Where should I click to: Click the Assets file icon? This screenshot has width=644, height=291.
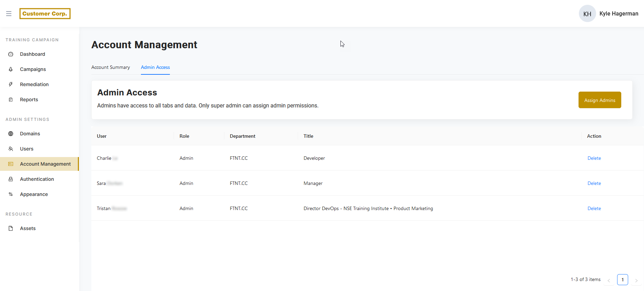tap(11, 228)
